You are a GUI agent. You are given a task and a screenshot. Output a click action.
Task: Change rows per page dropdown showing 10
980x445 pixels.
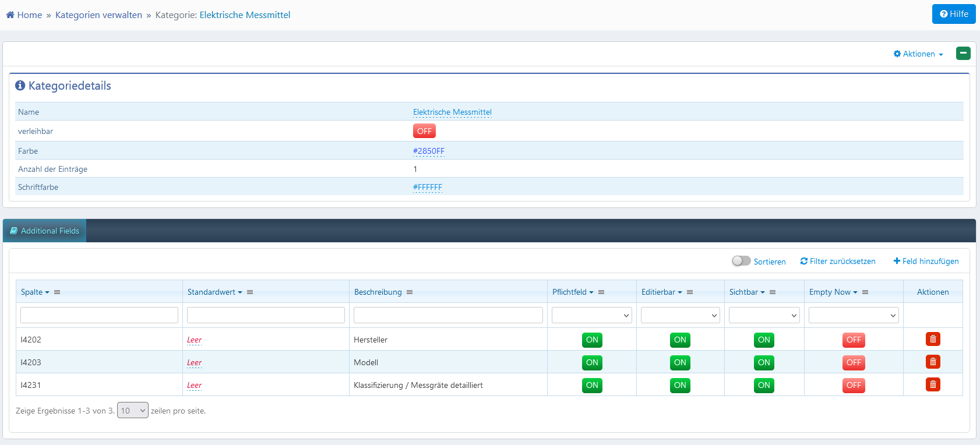(x=132, y=411)
